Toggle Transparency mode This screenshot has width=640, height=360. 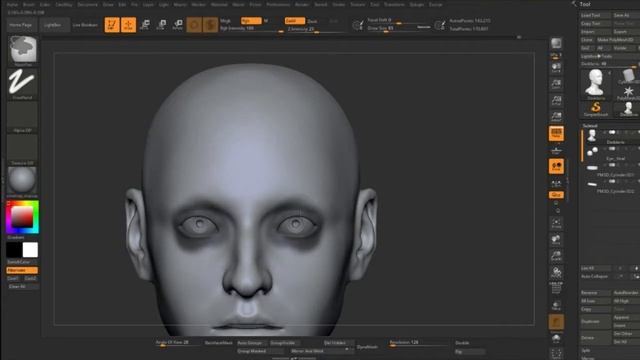coord(556,306)
